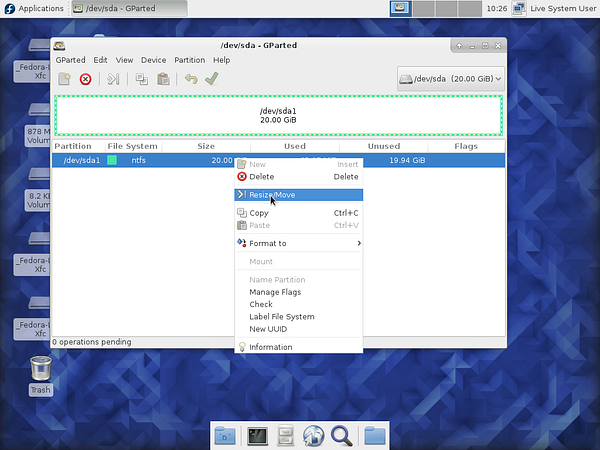The image size is (600, 450).
Task: Click the Copy partition toolbar icon
Action: point(142,79)
